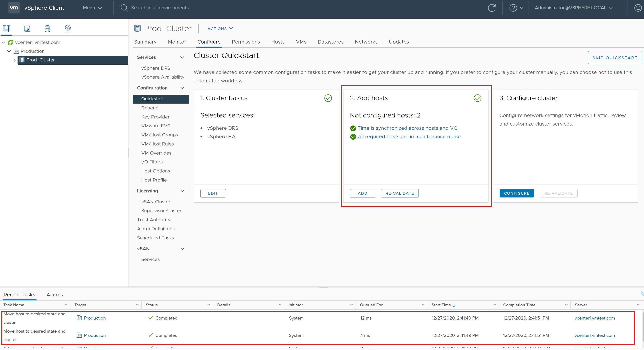
Task: Collapse the bottom Recent Tasks panel arrows
Action: coord(642,294)
